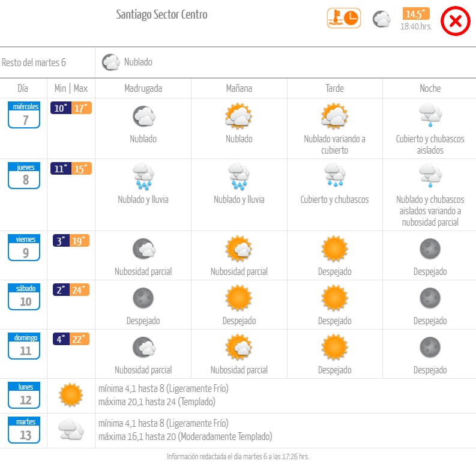Click Wednesday's 17° maximum temperature badge
Screen dimensions: 476x461
[x=82, y=109]
